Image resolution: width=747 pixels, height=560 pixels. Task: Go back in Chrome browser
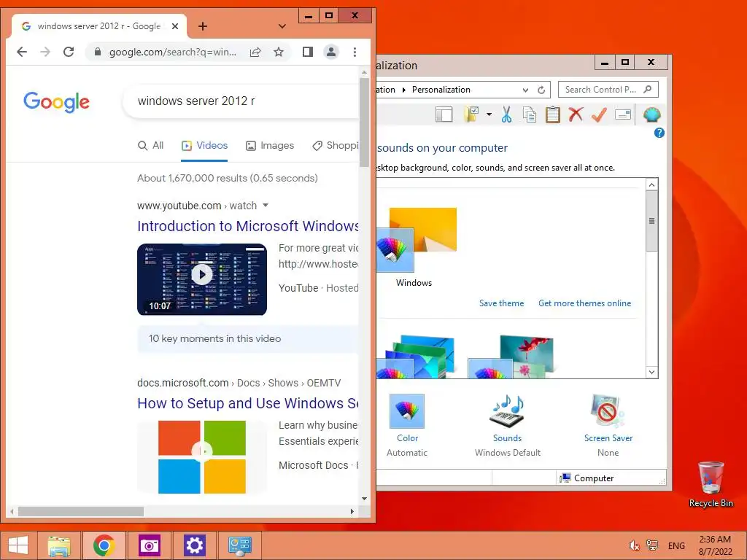tap(22, 52)
